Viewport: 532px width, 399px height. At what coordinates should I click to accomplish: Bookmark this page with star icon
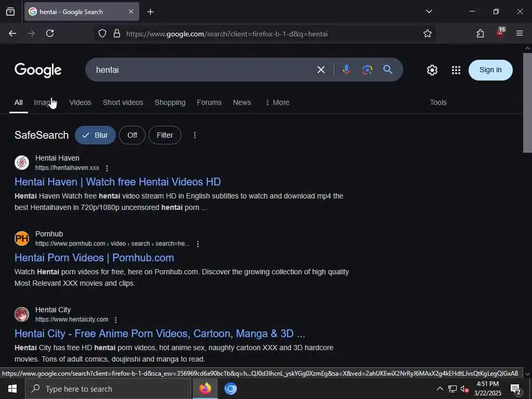click(428, 34)
